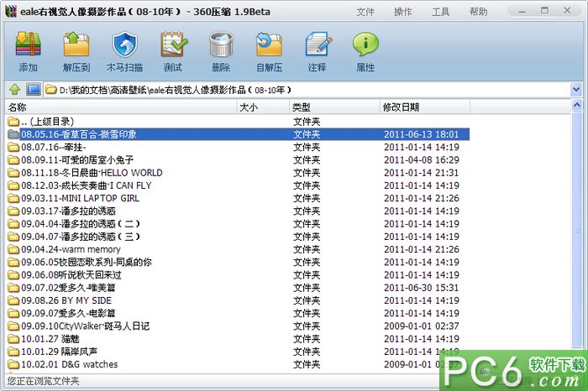
Task: Select folder 08.05.16-香草百合-微雪印象
Action: (238, 134)
